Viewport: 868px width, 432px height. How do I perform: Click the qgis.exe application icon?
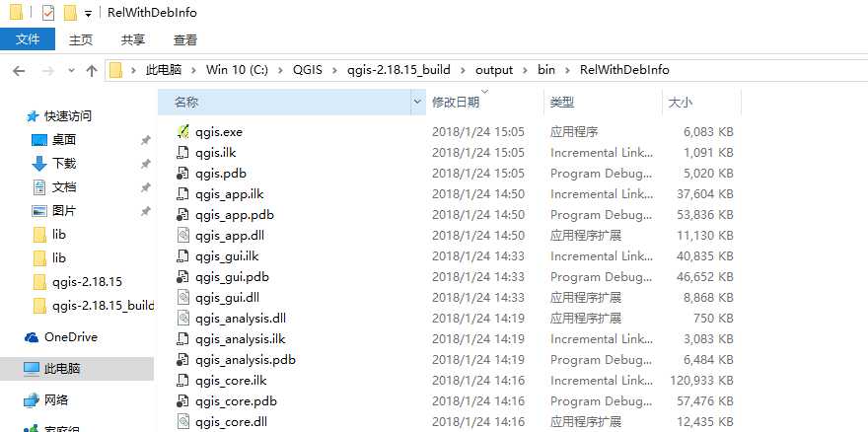pyautogui.click(x=182, y=132)
